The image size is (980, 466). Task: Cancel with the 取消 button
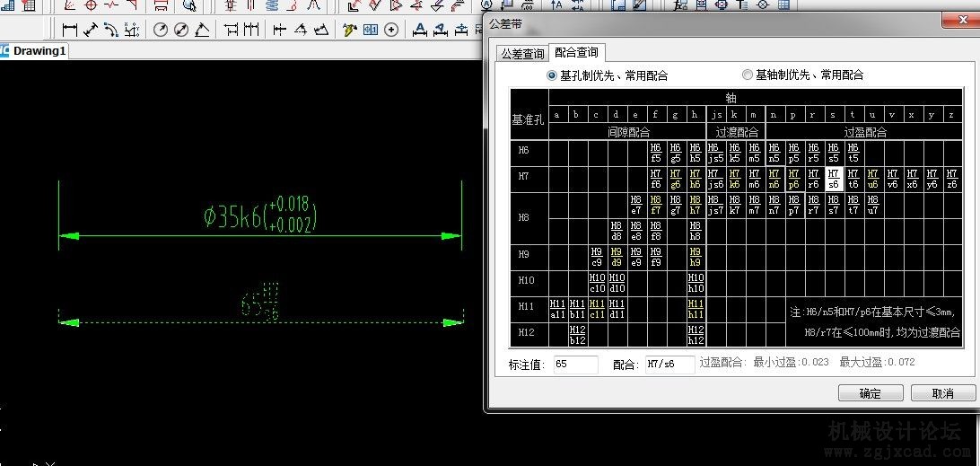coord(942,393)
